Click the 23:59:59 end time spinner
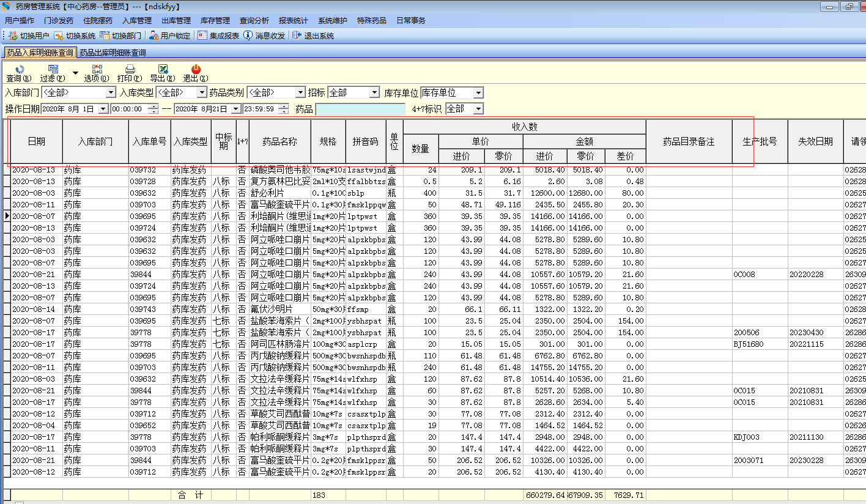The image size is (866, 504). pos(283,109)
